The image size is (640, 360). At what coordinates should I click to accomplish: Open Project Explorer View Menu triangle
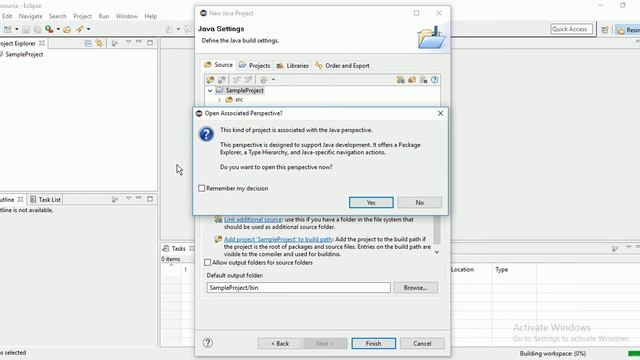(128, 42)
